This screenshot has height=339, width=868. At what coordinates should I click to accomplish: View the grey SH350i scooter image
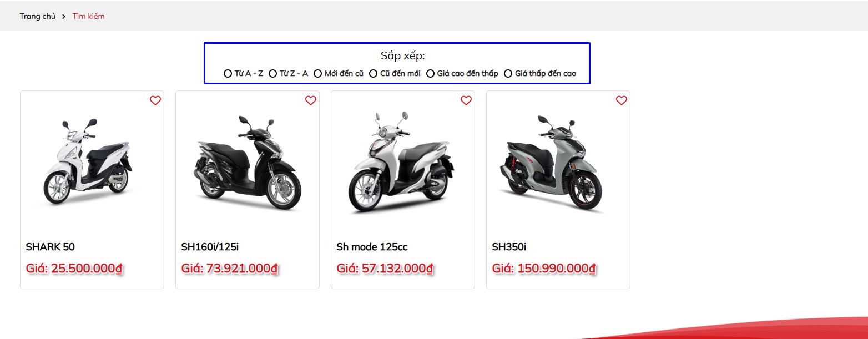click(x=551, y=164)
